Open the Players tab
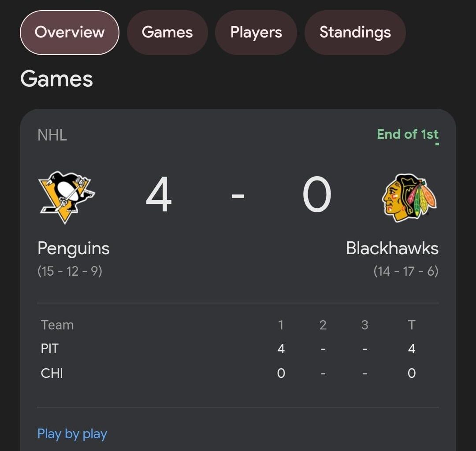The image size is (476, 451). click(256, 32)
